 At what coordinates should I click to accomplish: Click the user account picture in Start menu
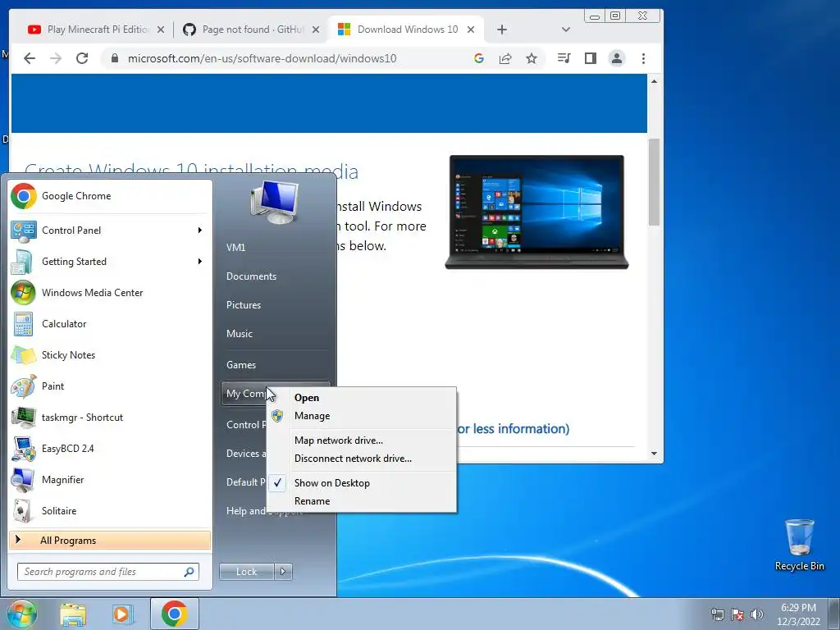pos(274,203)
